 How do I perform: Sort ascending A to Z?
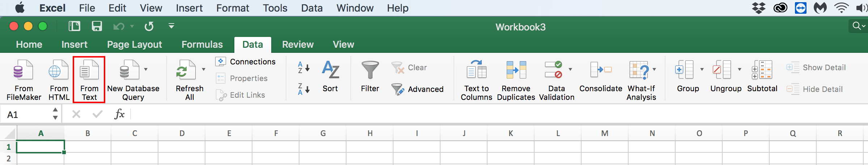[303, 67]
